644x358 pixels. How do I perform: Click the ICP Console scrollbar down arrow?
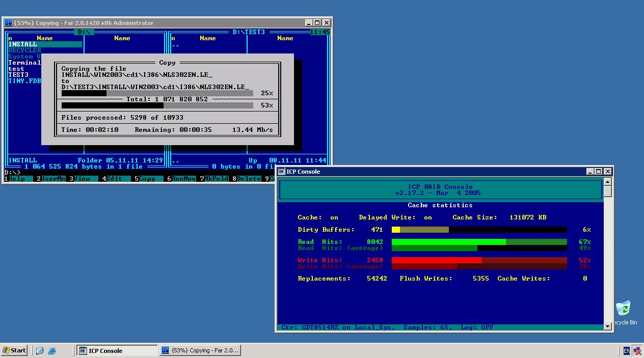point(607,326)
